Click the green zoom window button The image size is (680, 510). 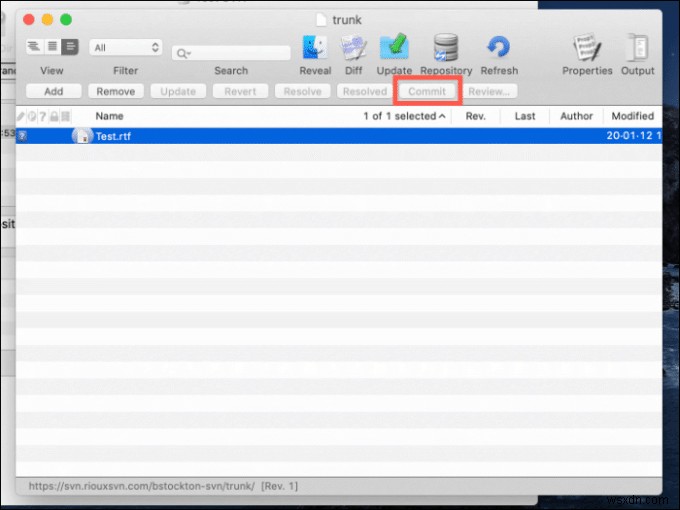(66, 20)
